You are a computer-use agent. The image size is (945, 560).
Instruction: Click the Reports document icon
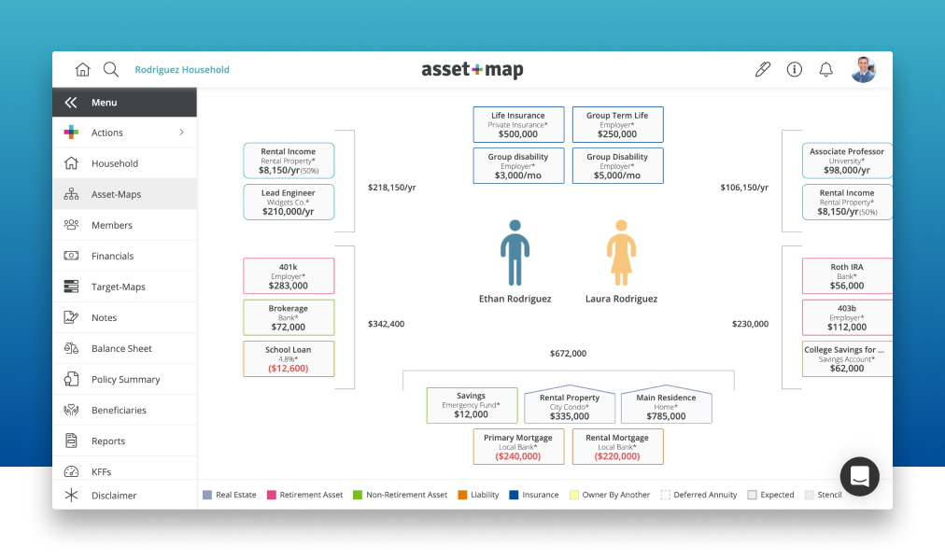pos(71,441)
